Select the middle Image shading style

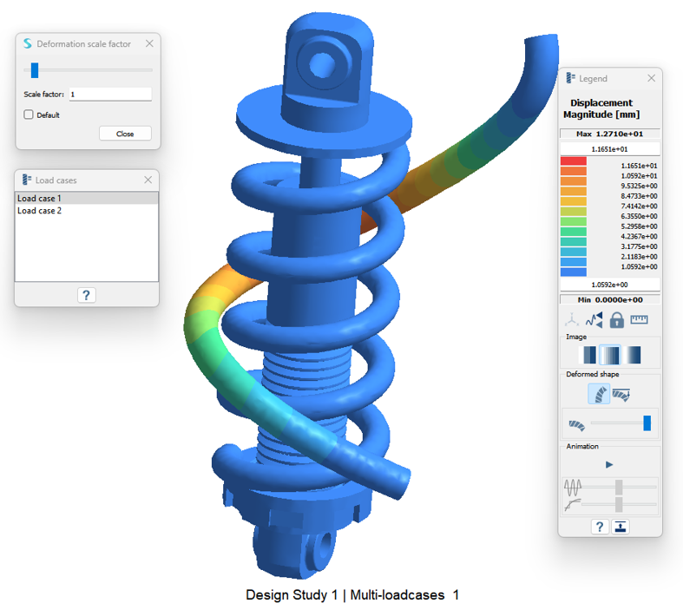coord(610,355)
